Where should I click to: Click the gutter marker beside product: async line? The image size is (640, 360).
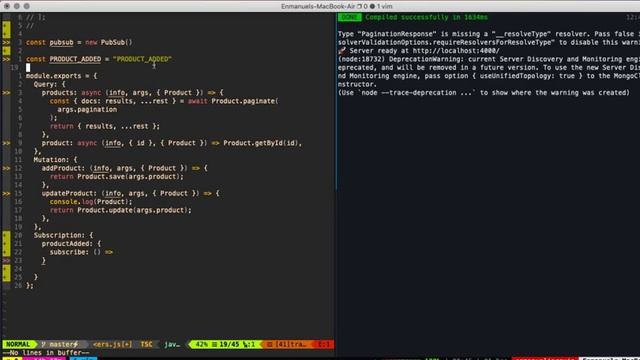pos(6,143)
